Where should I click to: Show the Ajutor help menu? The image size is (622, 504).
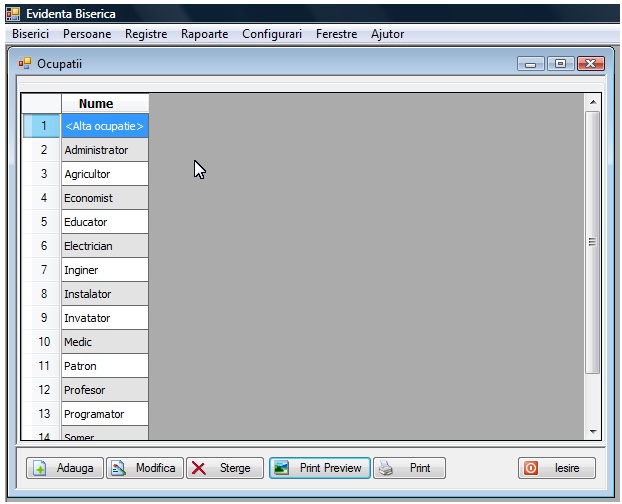pos(387,34)
